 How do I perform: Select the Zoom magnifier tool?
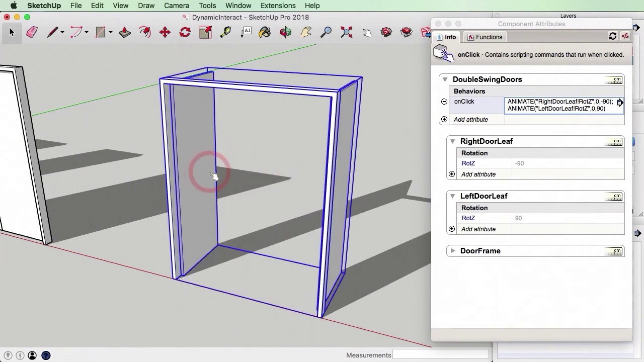[326, 32]
